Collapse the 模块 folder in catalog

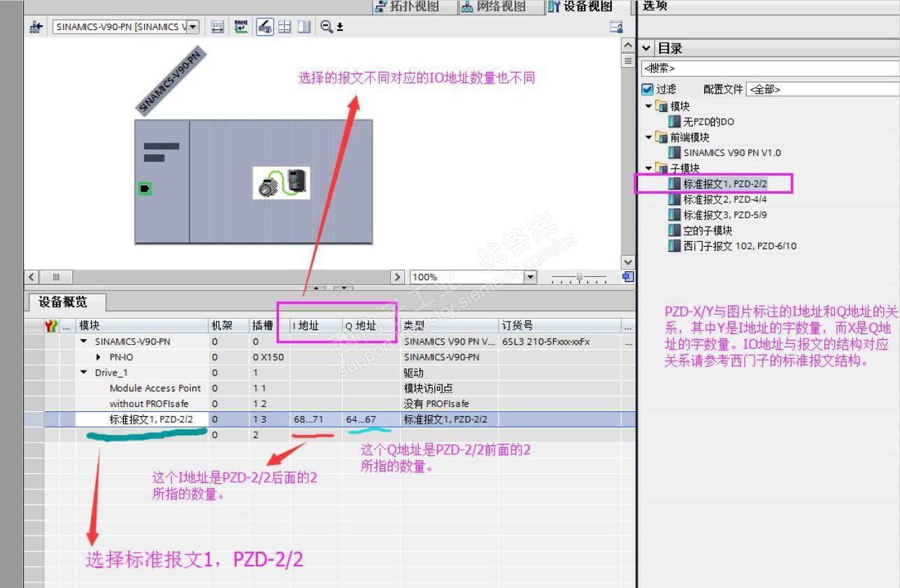(649, 106)
